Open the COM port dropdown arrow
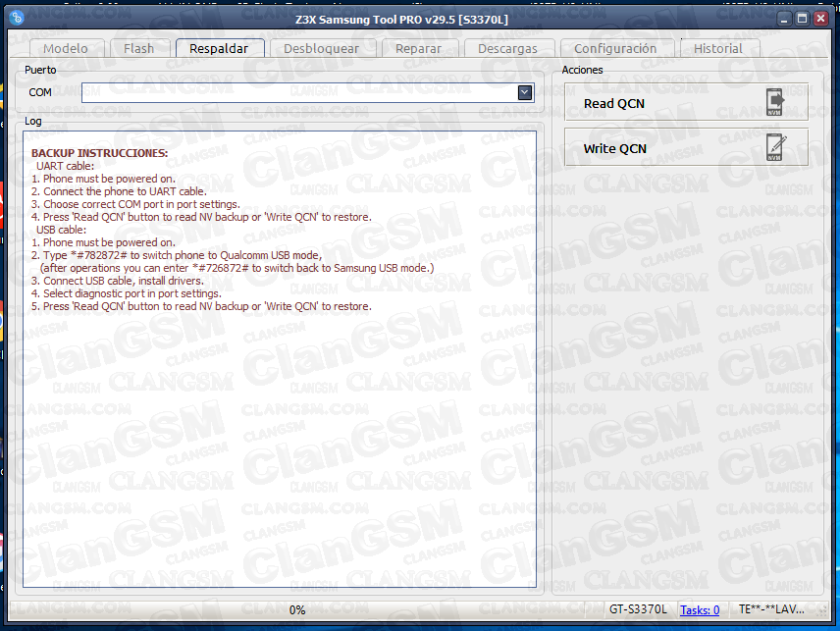The width and height of the screenshot is (840, 631). (x=524, y=92)
